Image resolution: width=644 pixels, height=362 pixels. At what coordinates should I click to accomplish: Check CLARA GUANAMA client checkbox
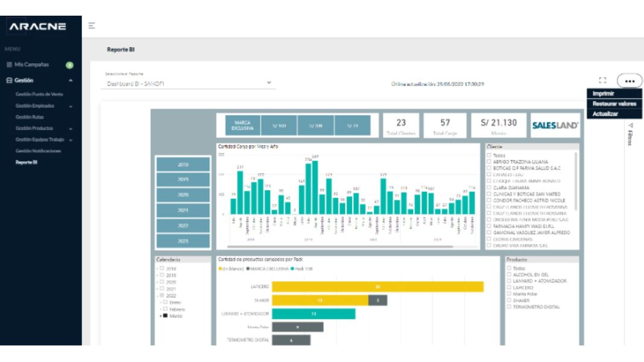(x=489, y=188)
